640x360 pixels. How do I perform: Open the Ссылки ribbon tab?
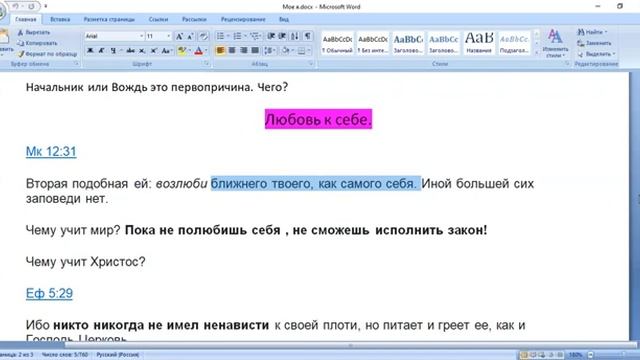coord(158,19)
